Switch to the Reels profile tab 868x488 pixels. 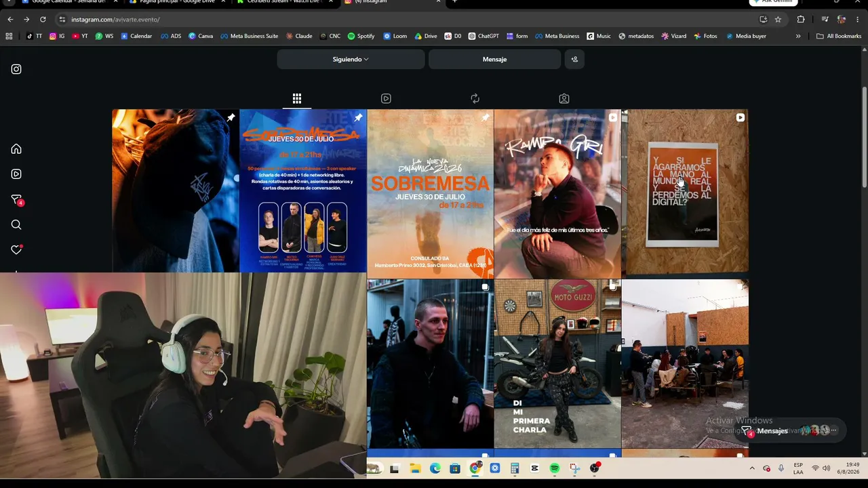386,99
